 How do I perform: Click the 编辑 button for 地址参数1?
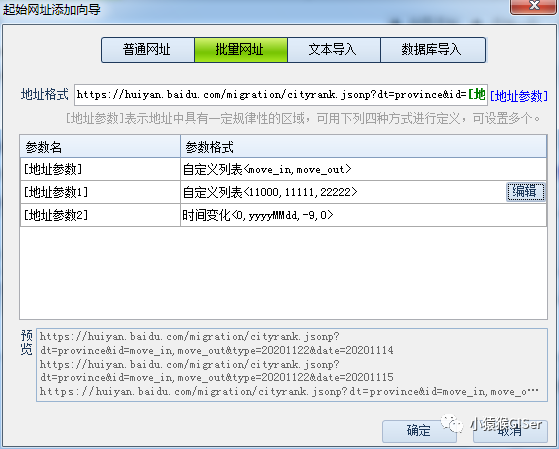pyautogui.click(x=526, y=192)
